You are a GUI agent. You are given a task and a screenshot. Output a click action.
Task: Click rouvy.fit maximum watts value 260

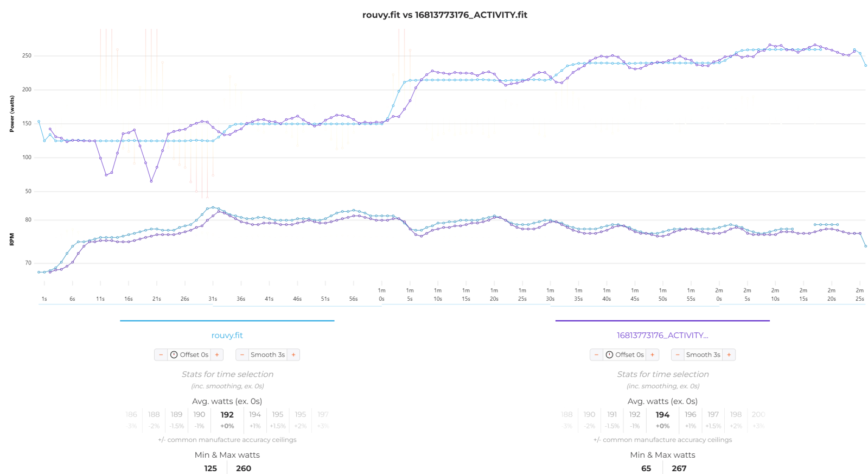pyautogui.click(x=244, y=469)
